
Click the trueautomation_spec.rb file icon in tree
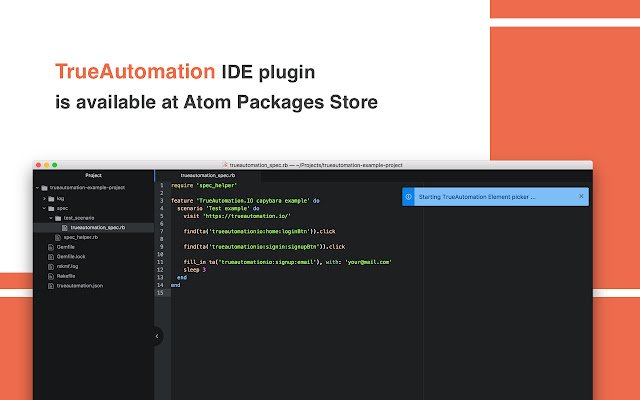(x=64, y=228)
